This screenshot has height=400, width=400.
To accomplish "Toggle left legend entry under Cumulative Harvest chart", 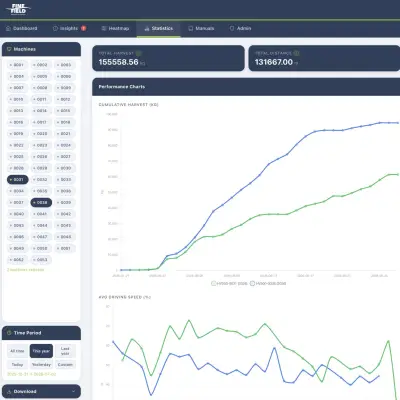I will click(229, 284).
